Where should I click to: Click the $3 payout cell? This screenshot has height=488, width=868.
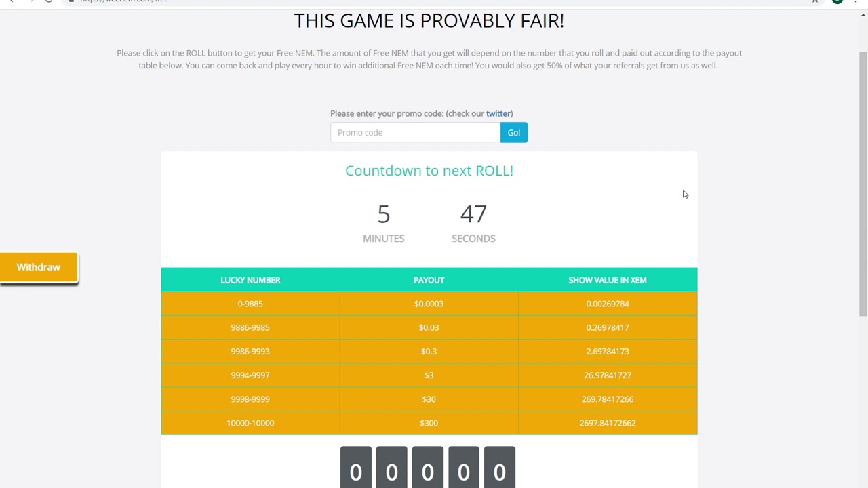click(429, 375)
